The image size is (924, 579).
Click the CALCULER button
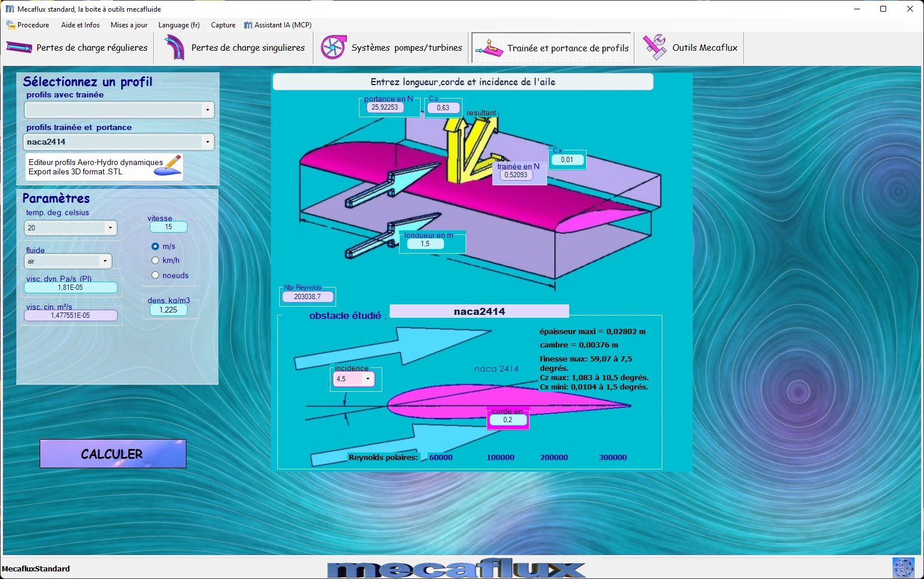coord(113,454)
